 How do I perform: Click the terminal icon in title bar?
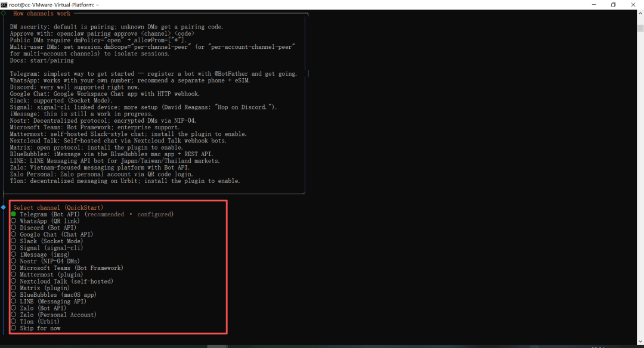(x=4, y=5)
